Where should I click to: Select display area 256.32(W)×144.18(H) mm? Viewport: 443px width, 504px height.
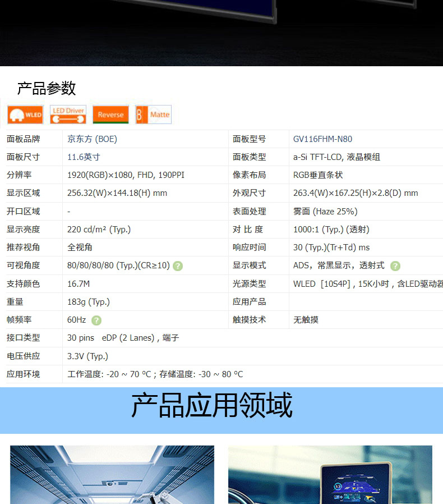[x=117, y=193]
